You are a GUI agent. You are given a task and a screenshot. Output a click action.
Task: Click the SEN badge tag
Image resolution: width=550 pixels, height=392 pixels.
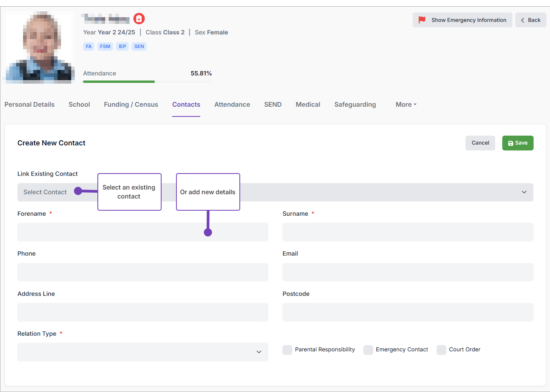(x=139, y=47)
